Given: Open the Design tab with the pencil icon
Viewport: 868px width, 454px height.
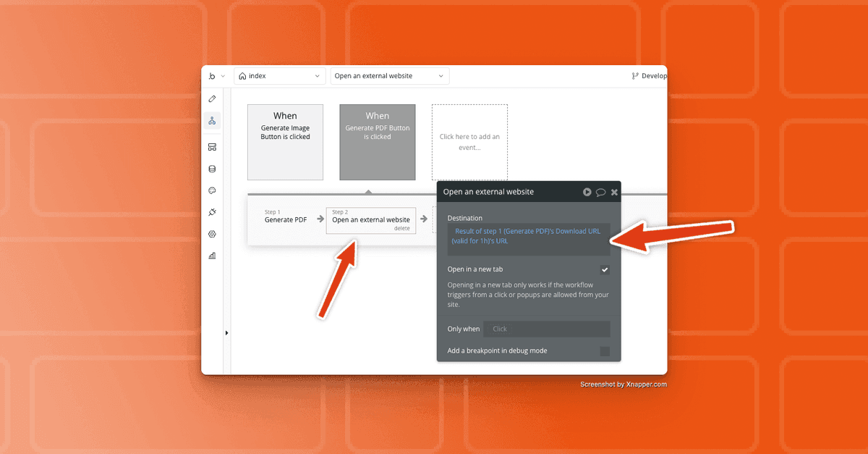Looking at the screenshot, I should click(212, 99).
